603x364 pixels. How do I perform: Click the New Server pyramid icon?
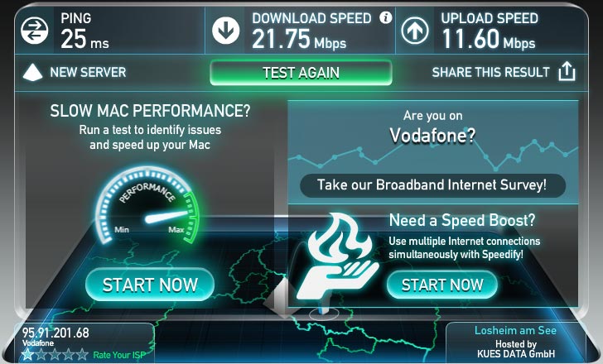pyautogui.click(x=32, y=72)
